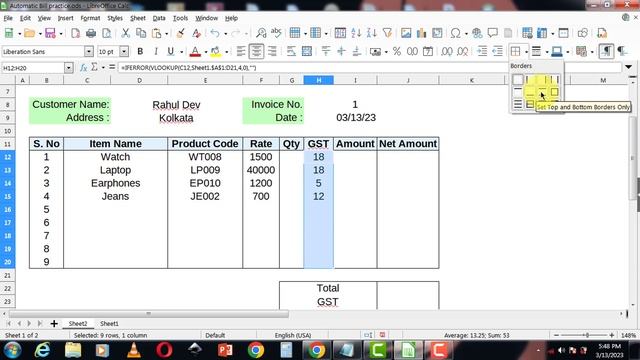Click Format as Percent icon
The image size is (640, 360).
coord(397,51)
